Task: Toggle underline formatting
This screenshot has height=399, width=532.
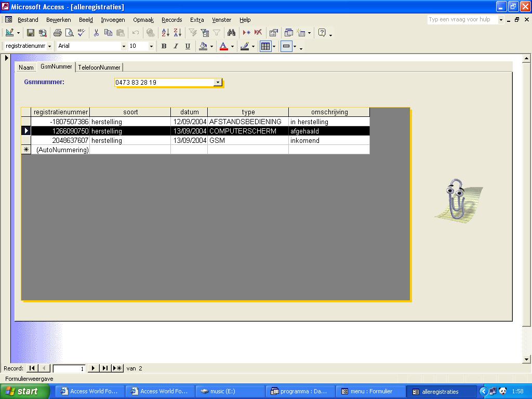Action: [188, 46]
